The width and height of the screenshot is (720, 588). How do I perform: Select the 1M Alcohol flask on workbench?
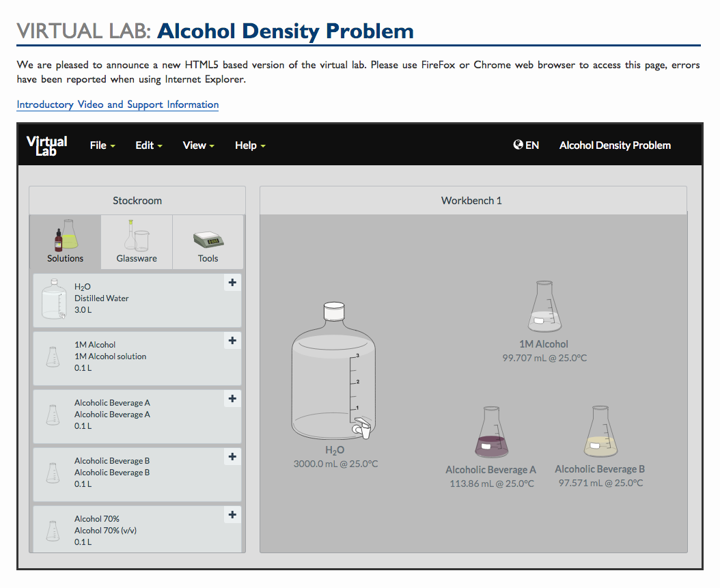[x=544, y=305]
